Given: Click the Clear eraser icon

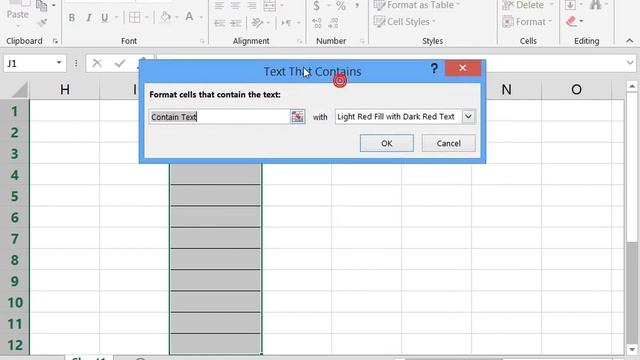Looking at the screenshot, I should point(571,21).
